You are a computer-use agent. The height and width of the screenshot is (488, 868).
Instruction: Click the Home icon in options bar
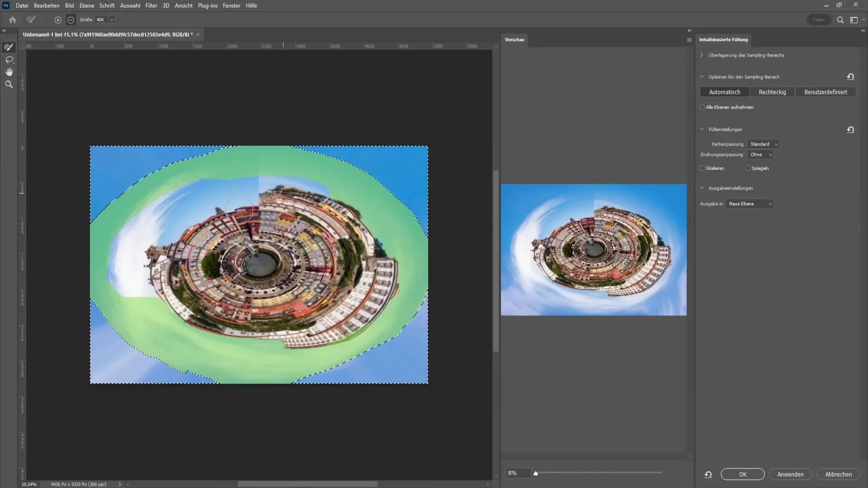(x=13, y=20)
